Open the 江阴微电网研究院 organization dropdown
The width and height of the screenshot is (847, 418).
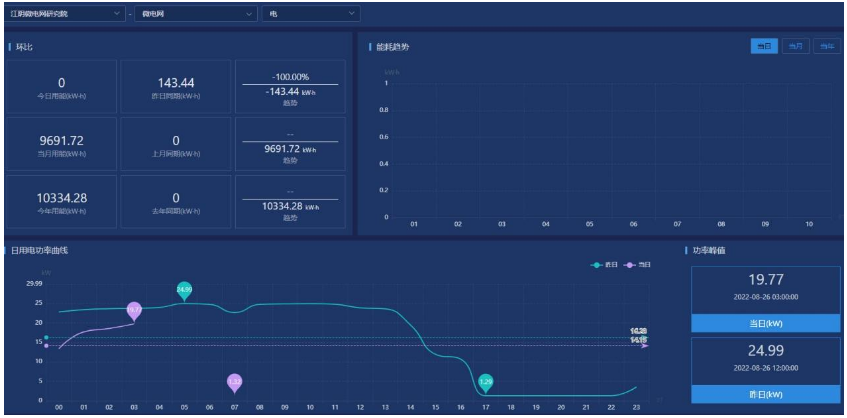coord(65,14)
